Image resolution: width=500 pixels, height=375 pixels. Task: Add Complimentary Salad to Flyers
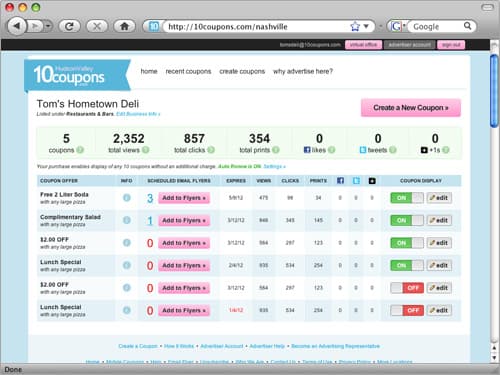184,220
